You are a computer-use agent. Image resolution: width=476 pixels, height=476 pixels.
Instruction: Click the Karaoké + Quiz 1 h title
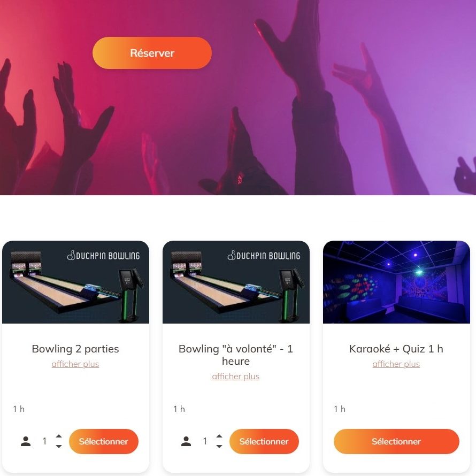pyautogui.click(x=396, y=349)
